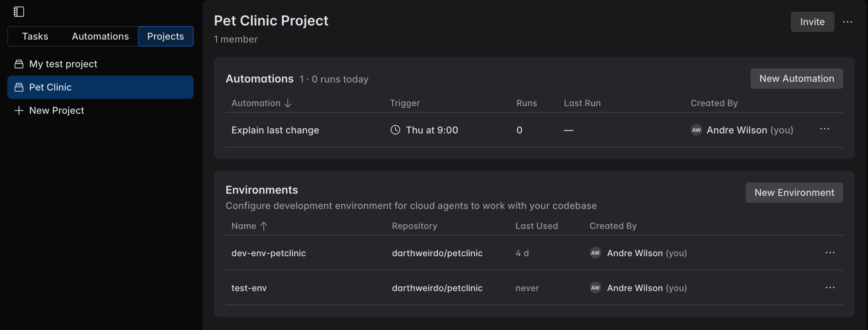Click the Invite button
The image size is (868, 330).
click(x=812, y=22)
